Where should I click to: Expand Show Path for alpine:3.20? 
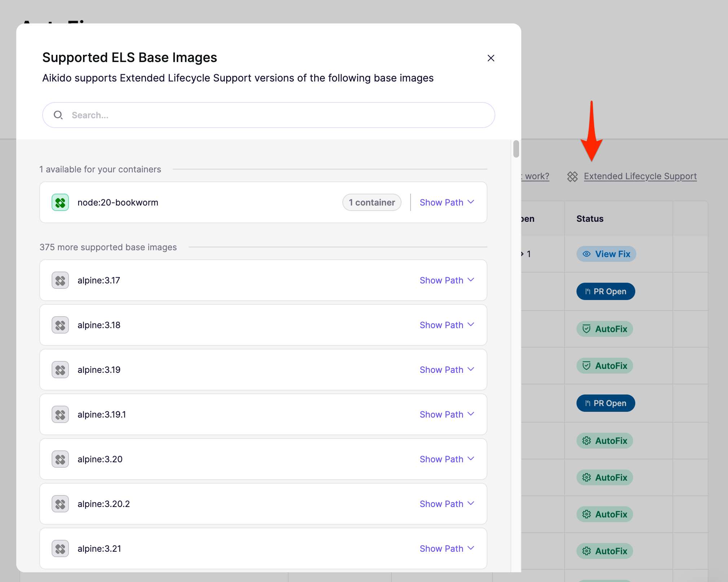447,459
